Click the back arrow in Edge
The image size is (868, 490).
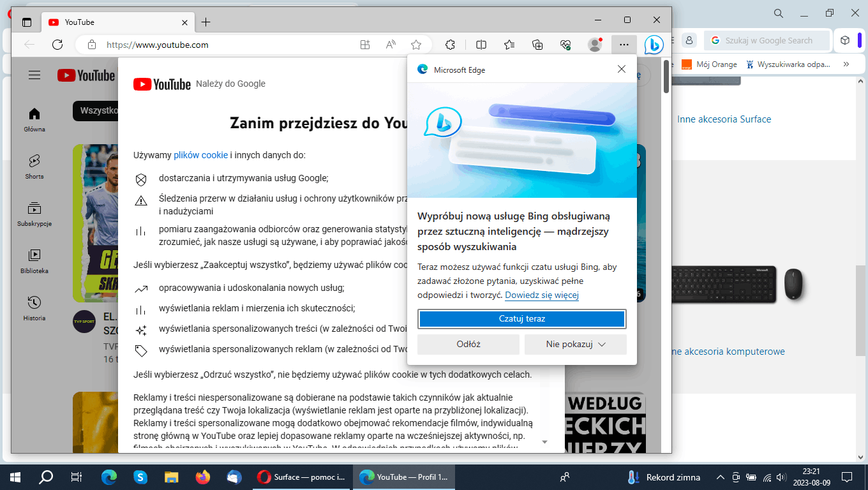click(x=29, y=45)
